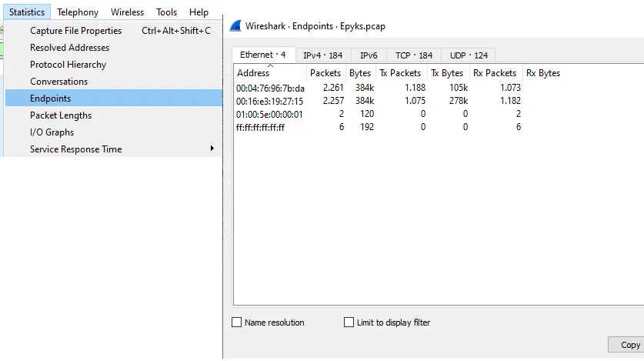Select row for multicast 01:00:5e:00:00:01
The image size is (644, 361).
tap(439, 114)
